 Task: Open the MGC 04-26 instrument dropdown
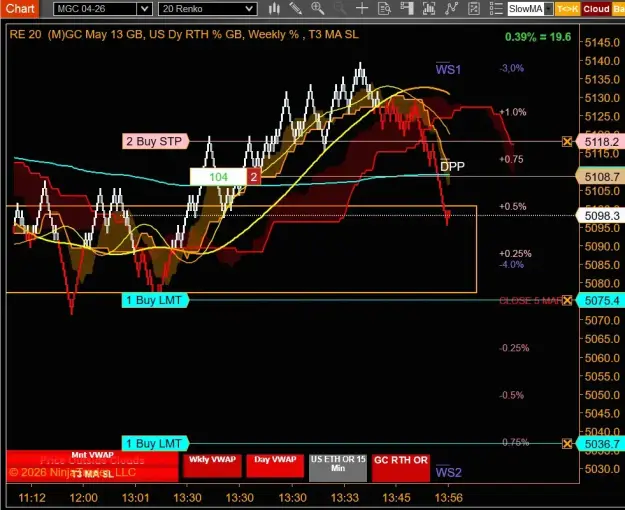pyautogui.click(x=144, y=9)
